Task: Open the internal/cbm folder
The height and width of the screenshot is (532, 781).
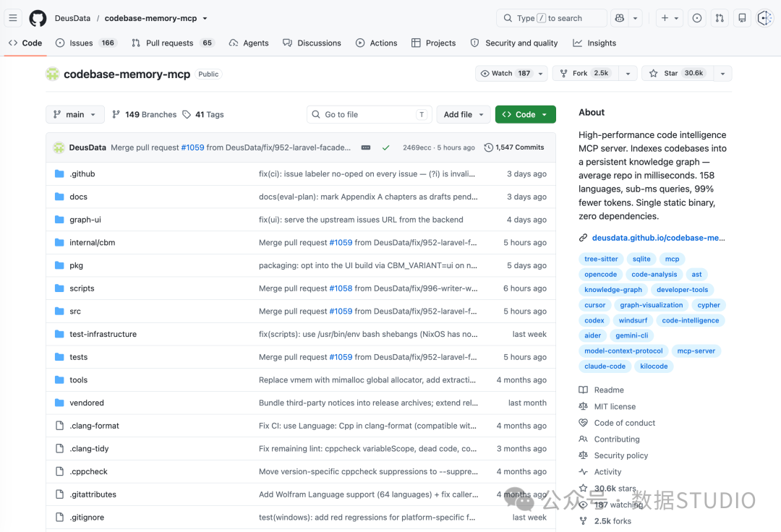Action: pyautogui.click(x=92, y=242)
